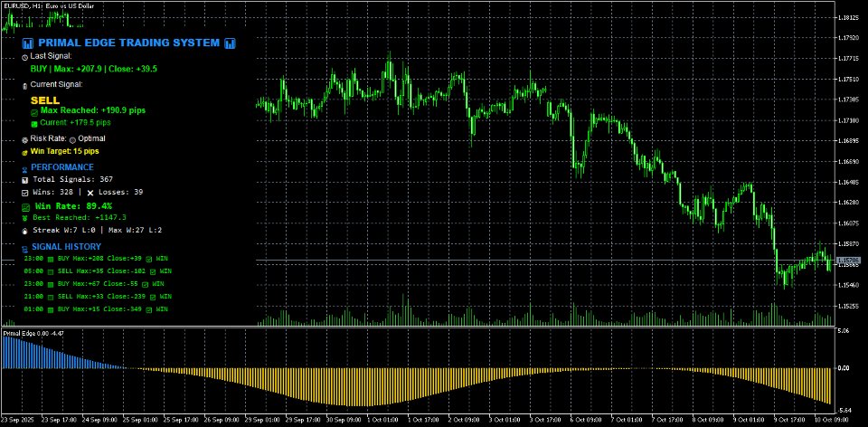
Task: Click the 5.06 indicator scale value
Action: (x=844, y=330)
